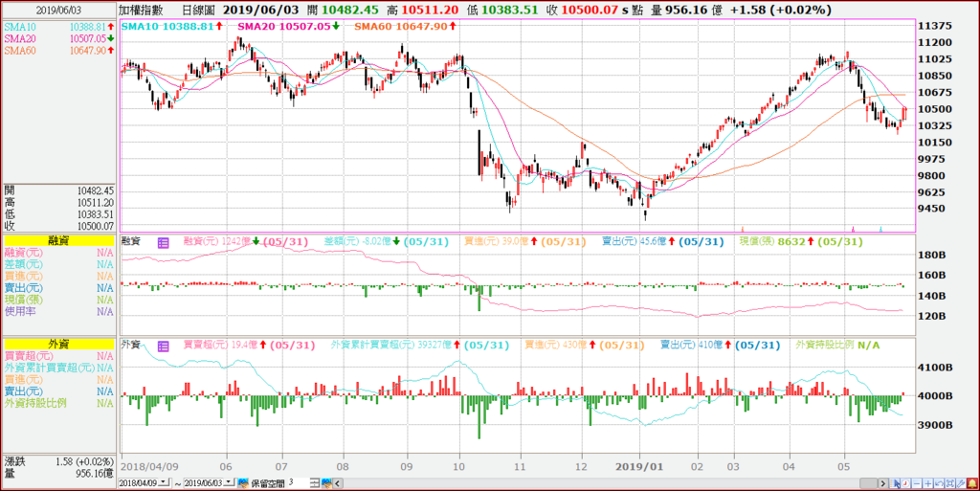
Task: Undo the last chart action
Action: pos(940,483)
